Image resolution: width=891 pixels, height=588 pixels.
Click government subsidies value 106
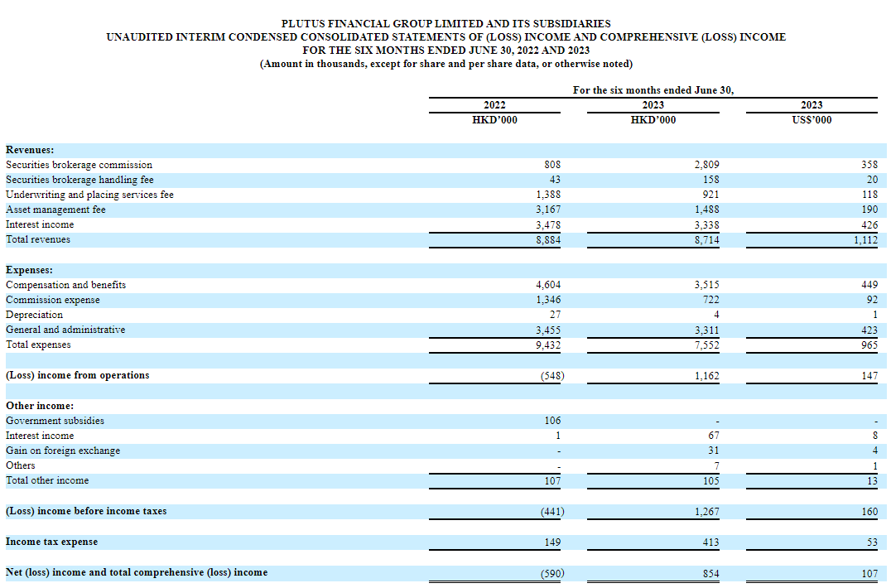(552, 421)
